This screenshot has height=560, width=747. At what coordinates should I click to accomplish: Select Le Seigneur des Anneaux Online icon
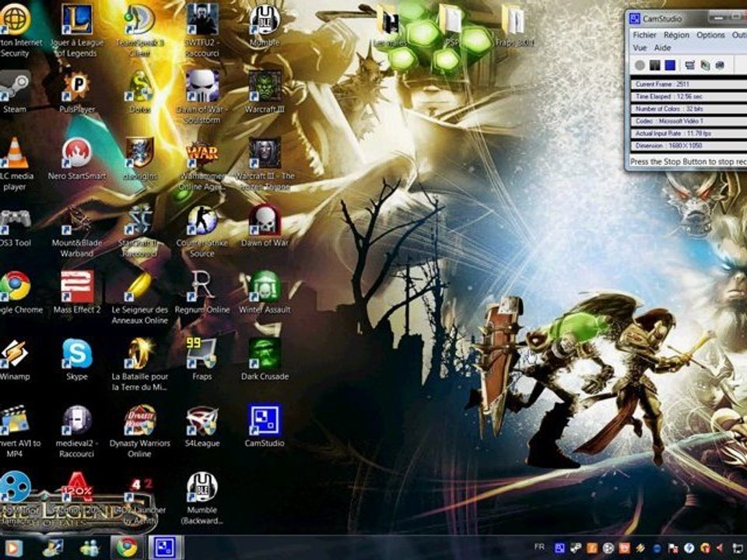[139, 298]
